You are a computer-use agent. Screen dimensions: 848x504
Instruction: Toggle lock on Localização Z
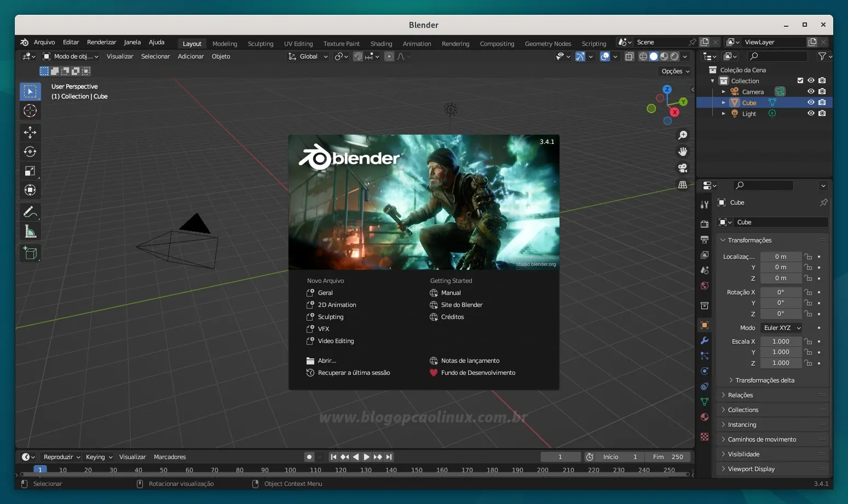[x=808, y=278]
